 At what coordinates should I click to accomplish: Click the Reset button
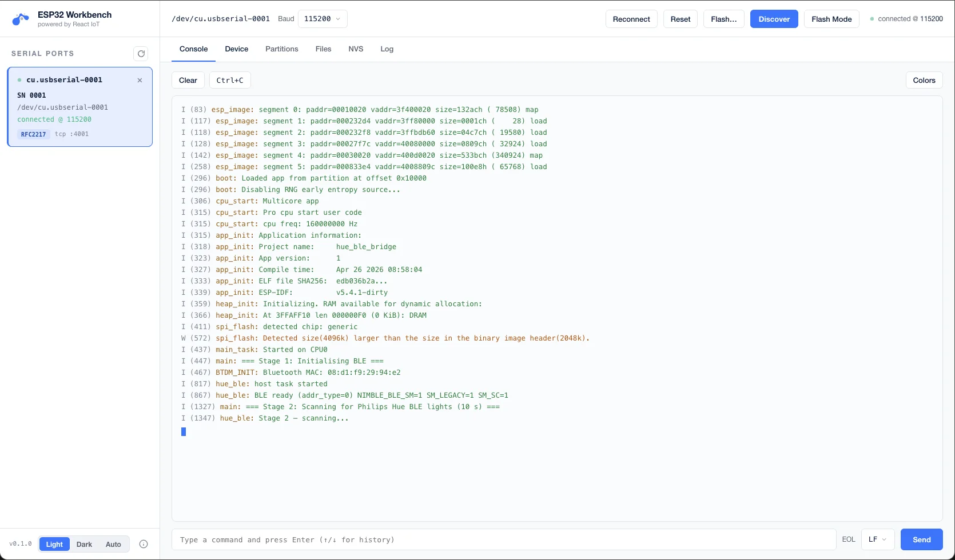click(x=681, y=19)
